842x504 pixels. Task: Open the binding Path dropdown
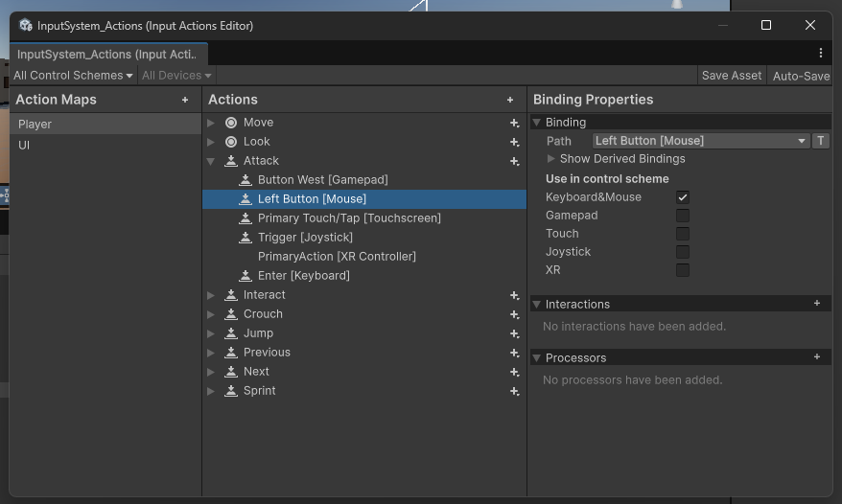(701, 141)
